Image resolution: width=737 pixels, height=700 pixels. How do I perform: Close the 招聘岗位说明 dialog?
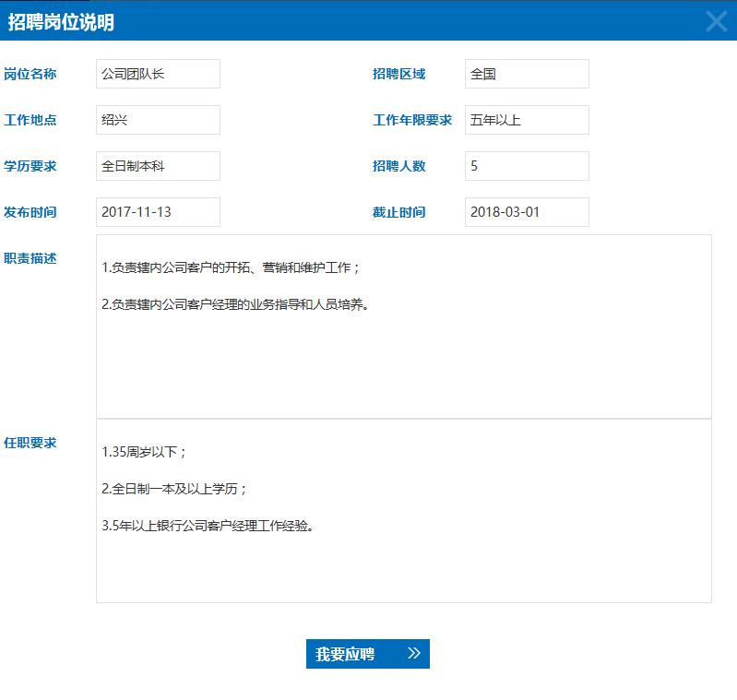[x=716, y=21]
